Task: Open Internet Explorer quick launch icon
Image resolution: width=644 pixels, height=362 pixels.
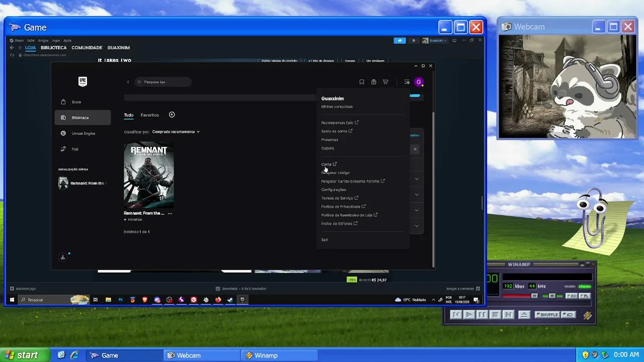Action: tap(74, 355)
